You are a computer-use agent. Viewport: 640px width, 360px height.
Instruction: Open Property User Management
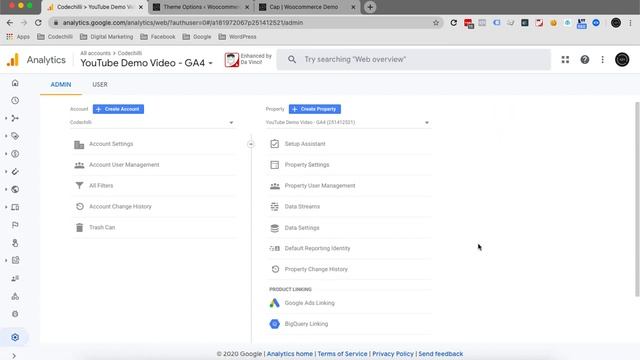pos(320,186)
